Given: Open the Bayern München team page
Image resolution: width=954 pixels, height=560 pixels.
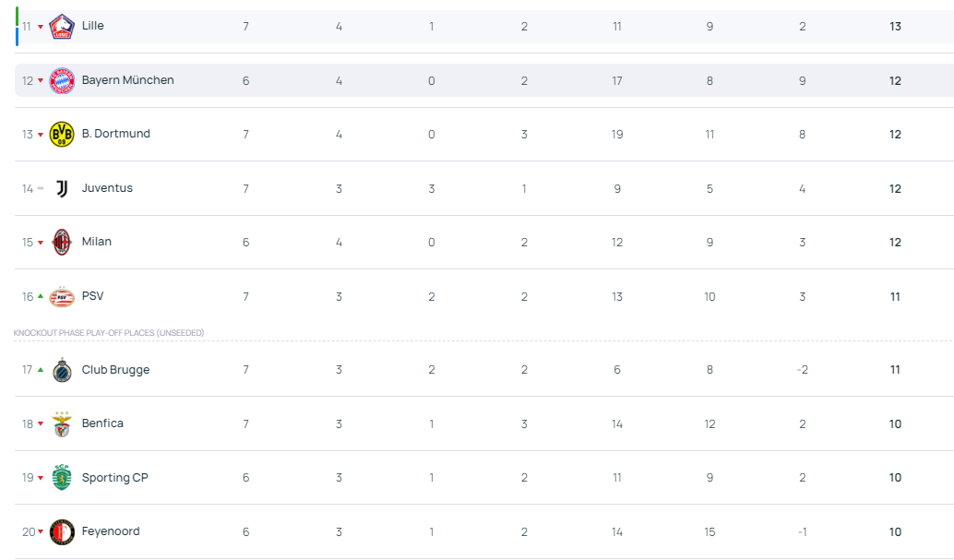Looking at the screenshot, I should (x=127, y=80).
